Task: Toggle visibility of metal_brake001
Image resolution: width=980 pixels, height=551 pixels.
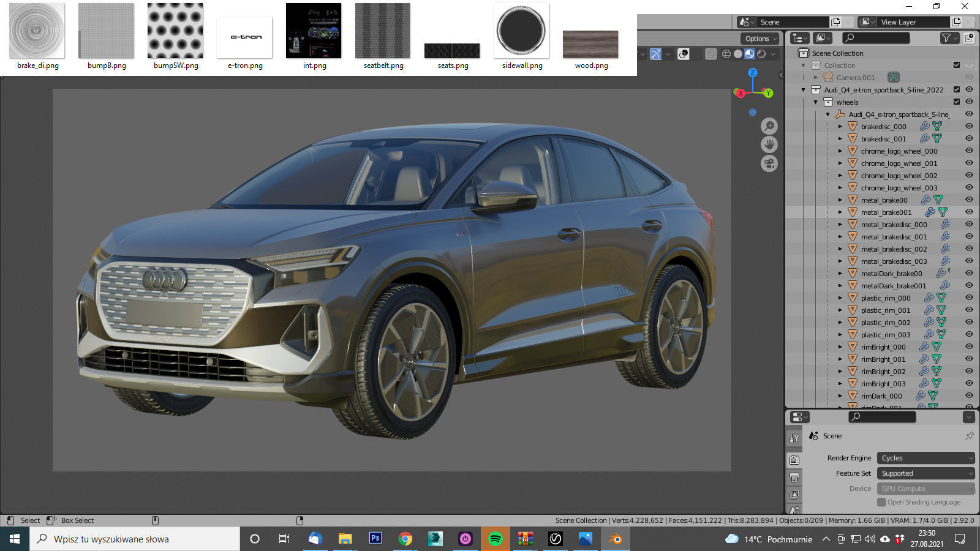Action: (x=969, y=212)
